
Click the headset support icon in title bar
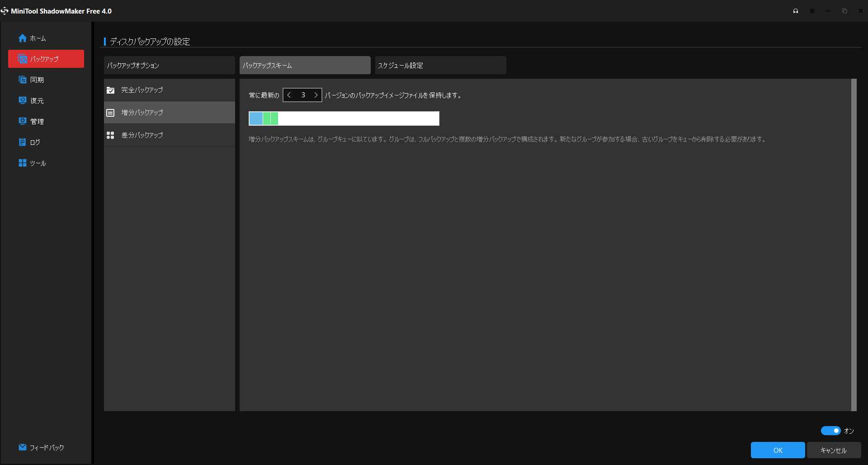coord(796,11)
